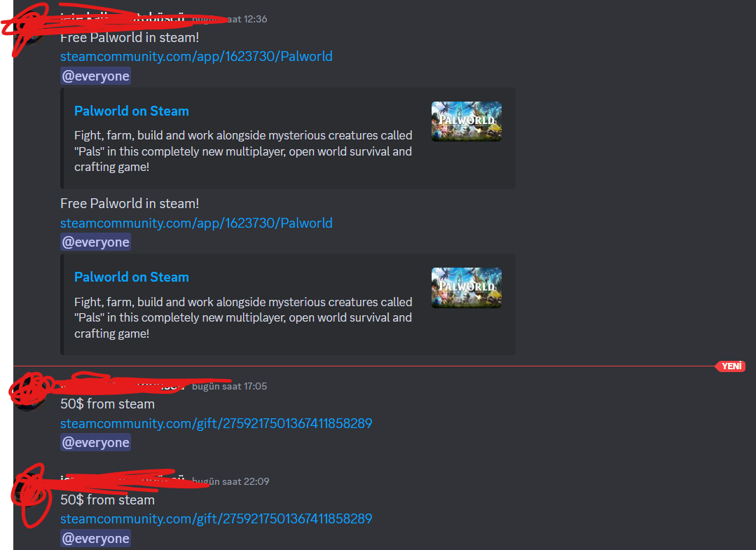Click @everyone mention under second Palworld link
The height and width of the screenshot is (550, 756).
pyautogui.click(x=95, y=242)
